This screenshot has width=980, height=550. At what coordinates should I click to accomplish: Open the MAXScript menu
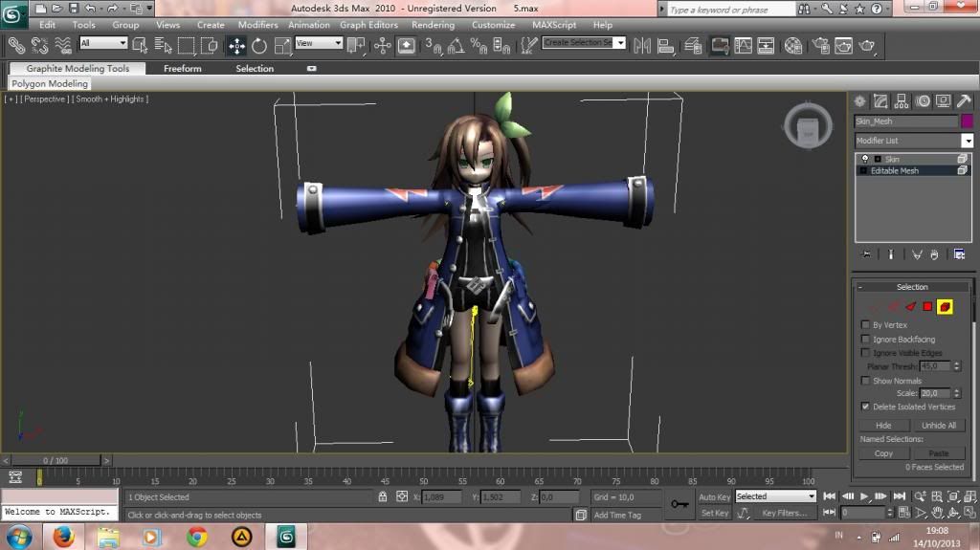tap(554, 25)
